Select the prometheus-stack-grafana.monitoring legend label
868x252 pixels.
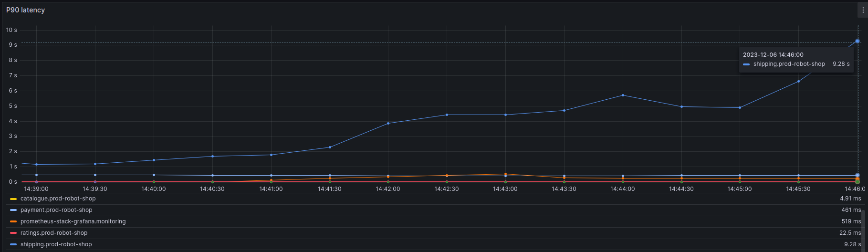coord(73,221)
